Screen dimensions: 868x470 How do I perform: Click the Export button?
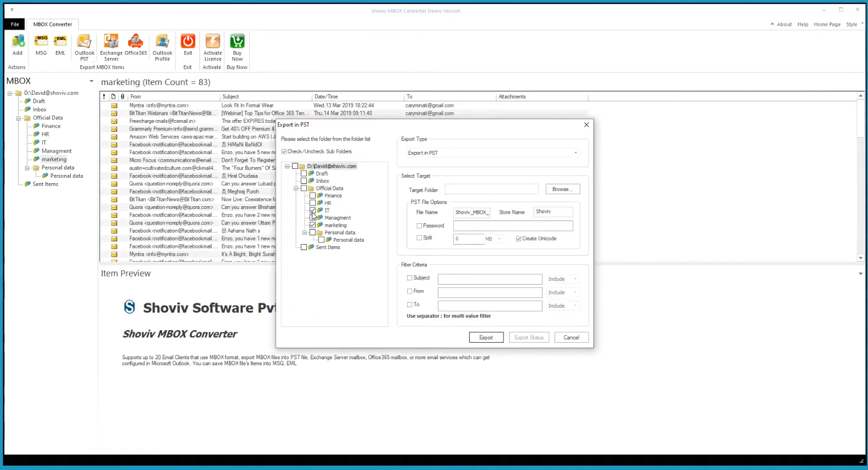[x=486, y=337]
